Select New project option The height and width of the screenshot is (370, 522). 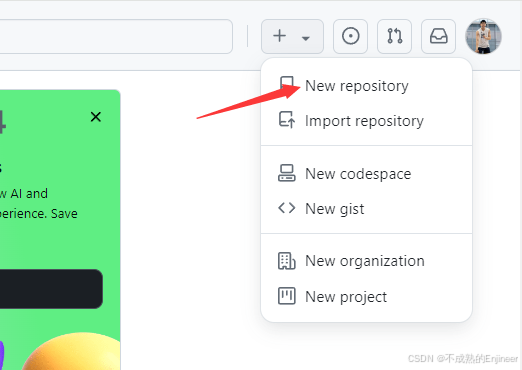pyautogui.click(x=367, y=296)
